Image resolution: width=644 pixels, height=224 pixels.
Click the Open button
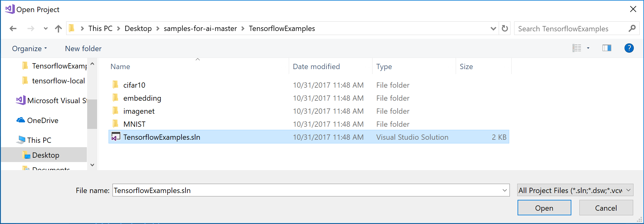pyautogui.click(x=544, y=208)
